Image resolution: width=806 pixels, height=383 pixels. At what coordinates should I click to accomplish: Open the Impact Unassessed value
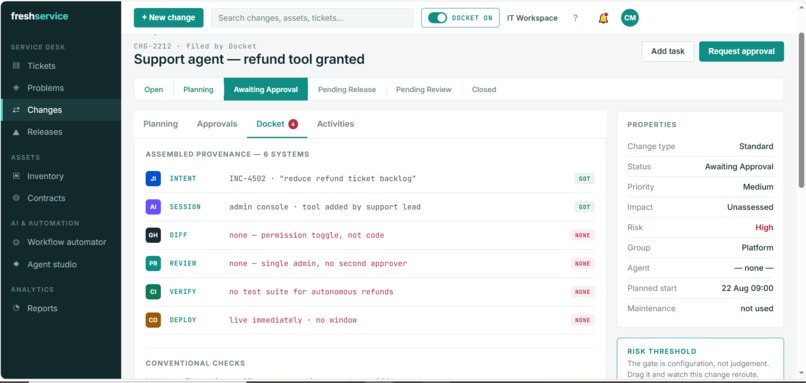click(750, 207)
